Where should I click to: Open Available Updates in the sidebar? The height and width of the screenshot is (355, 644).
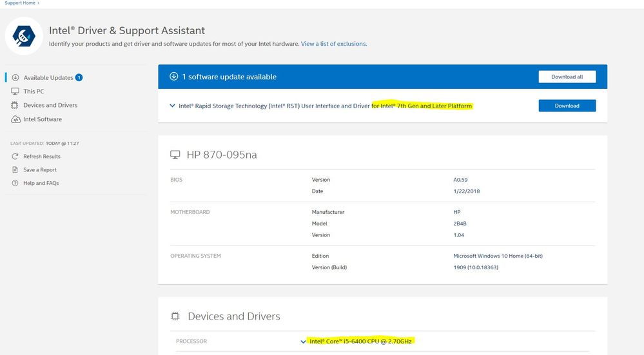tap(48, 77)
